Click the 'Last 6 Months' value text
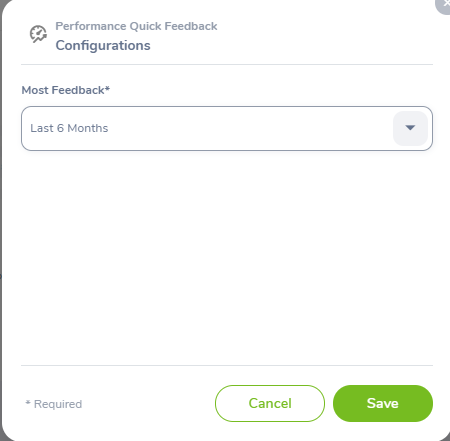This screenshot has width=450, height=441. (x=69, y=128)
